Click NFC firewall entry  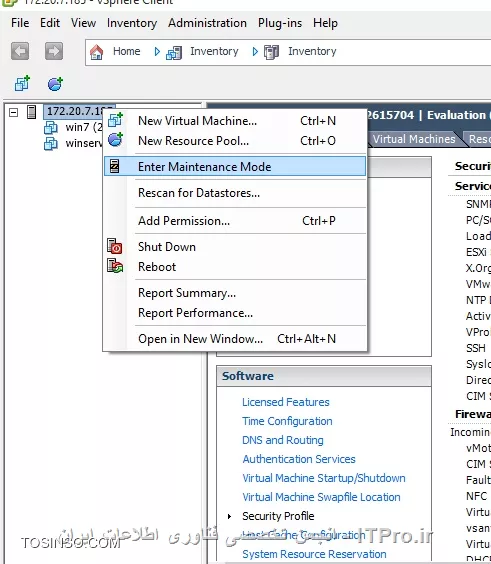coord(476,496)
